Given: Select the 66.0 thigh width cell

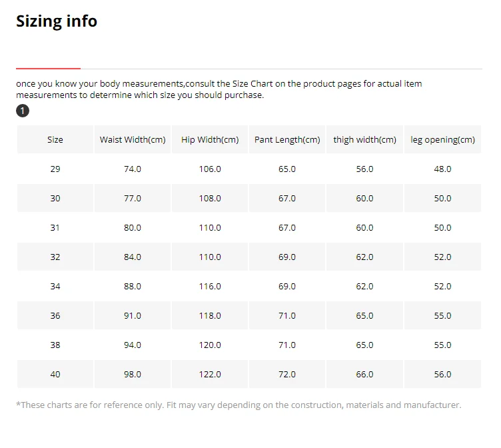Looking at the screenshot, I should click(364, 375).
